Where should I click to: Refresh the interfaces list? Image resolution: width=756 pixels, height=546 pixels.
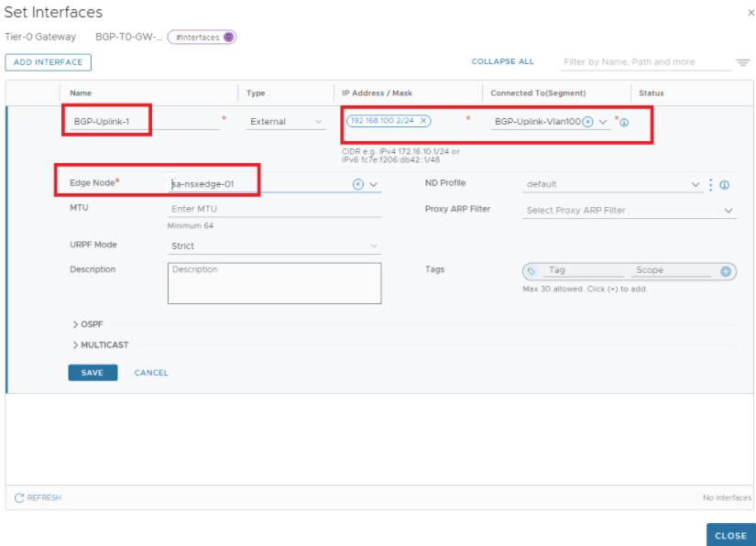pos(37,497)
